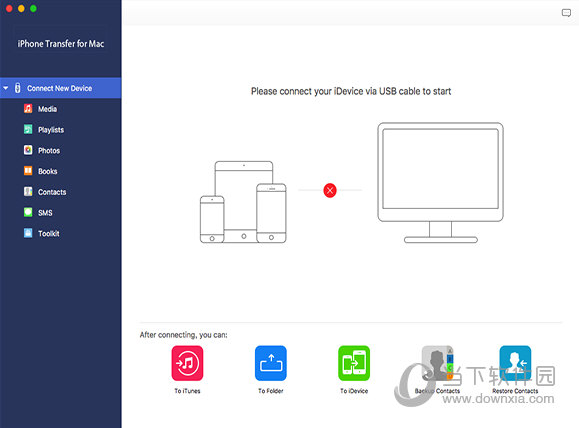Select the To iDevice transfer icon
579x428 pixels.
(x=354, y=363)
